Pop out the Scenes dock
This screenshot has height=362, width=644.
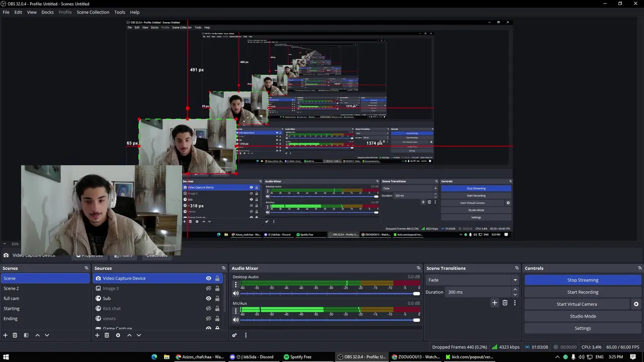click(x=87, y=268)
